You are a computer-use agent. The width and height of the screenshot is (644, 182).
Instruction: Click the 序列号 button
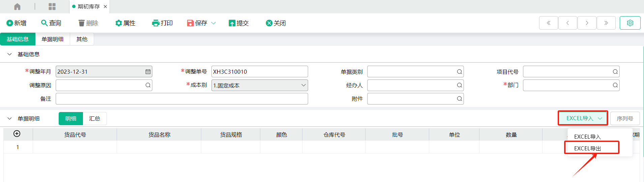pyautogui.click(x=625, y=118)
